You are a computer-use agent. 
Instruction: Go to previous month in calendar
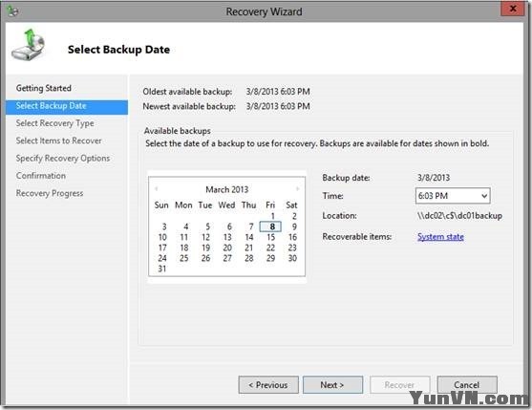click(156, 188)
